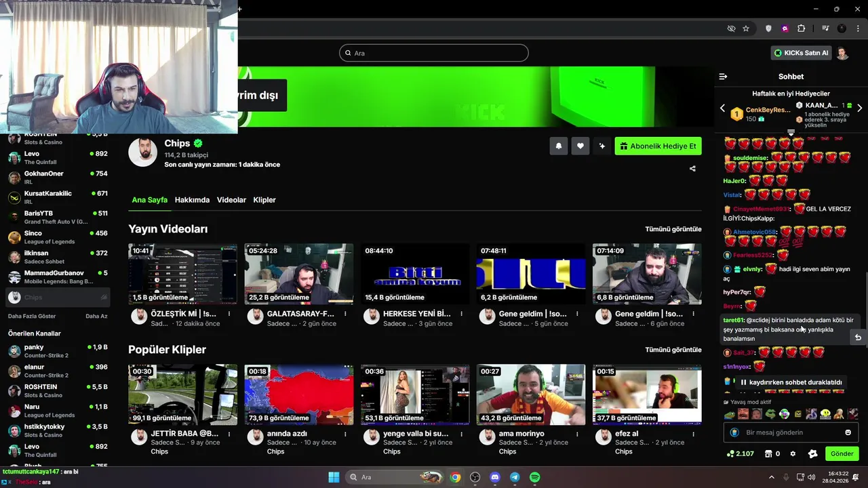Collapse the weekly gifters panel handle
Viewport: 868px width, 488px height.
(x=791, y=132)
